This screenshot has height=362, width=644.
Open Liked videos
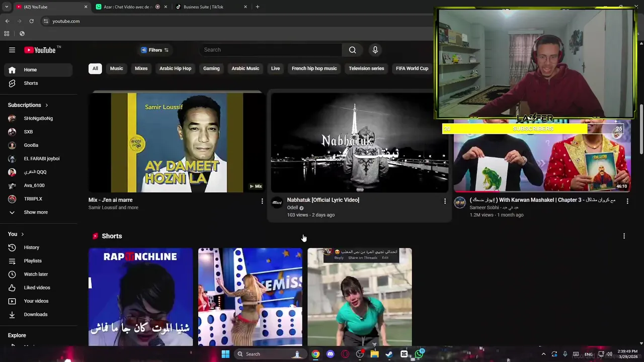pyautogui.click(x=38, y=288)
